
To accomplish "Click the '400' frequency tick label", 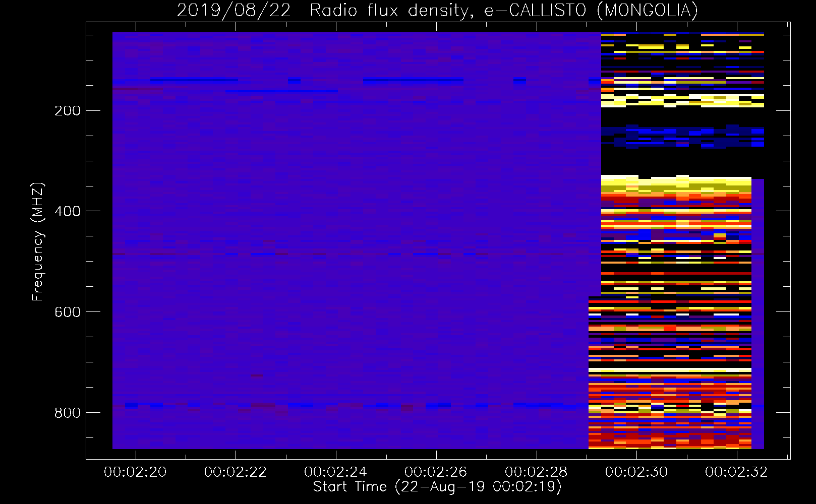I will pyautogui.click(x=68, y=212).
